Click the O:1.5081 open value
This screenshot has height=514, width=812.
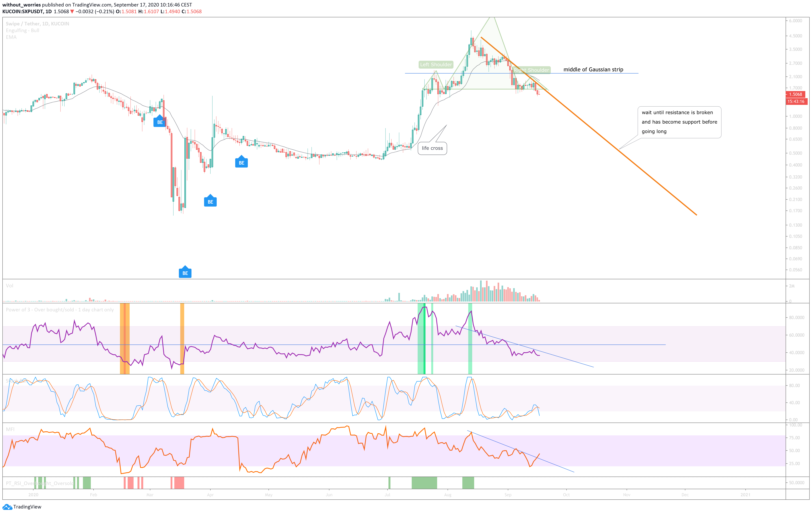click(x=126, y=11)
